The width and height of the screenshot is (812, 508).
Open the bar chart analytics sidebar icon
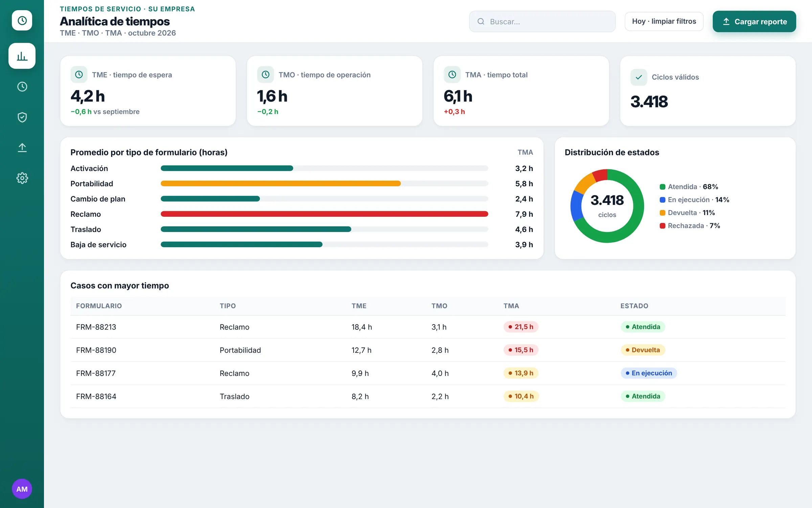(22, 56)
